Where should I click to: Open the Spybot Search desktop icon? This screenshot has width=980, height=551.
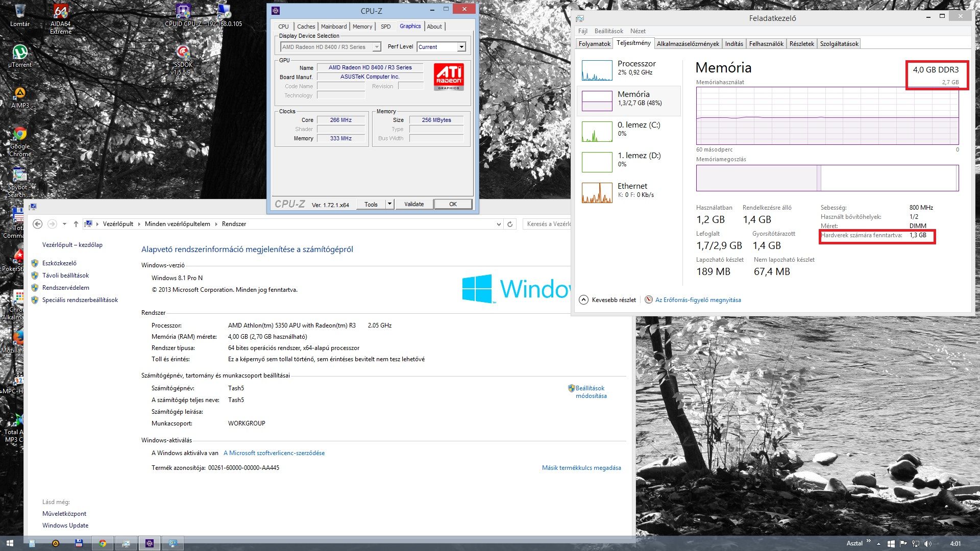click(20, 182)
